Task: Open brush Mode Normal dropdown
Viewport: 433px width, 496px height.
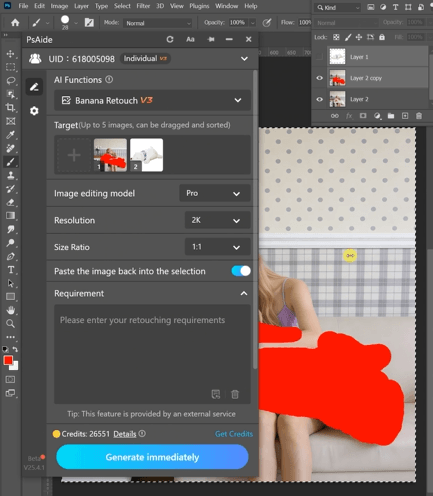Action: [158, 23]
